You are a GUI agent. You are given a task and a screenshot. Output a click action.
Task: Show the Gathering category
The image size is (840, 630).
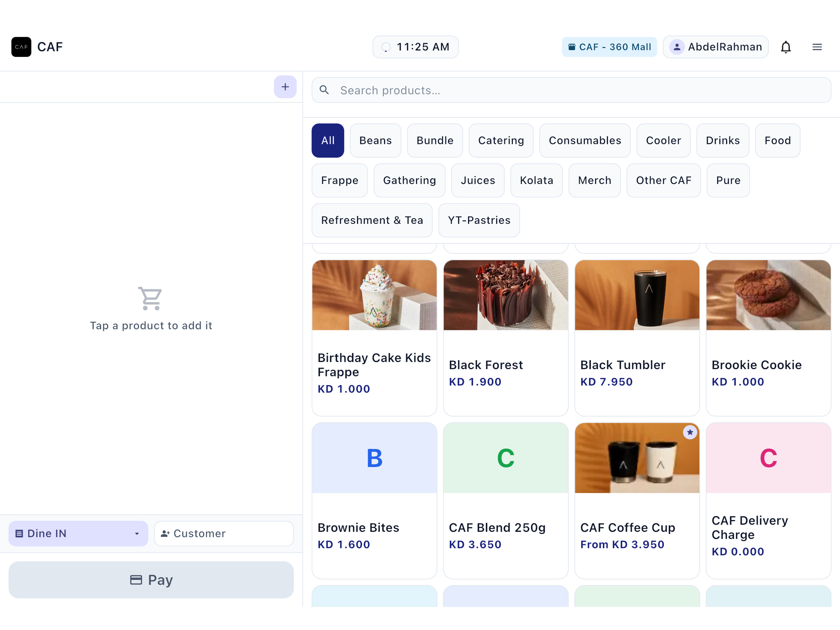[x=409, y=181]
